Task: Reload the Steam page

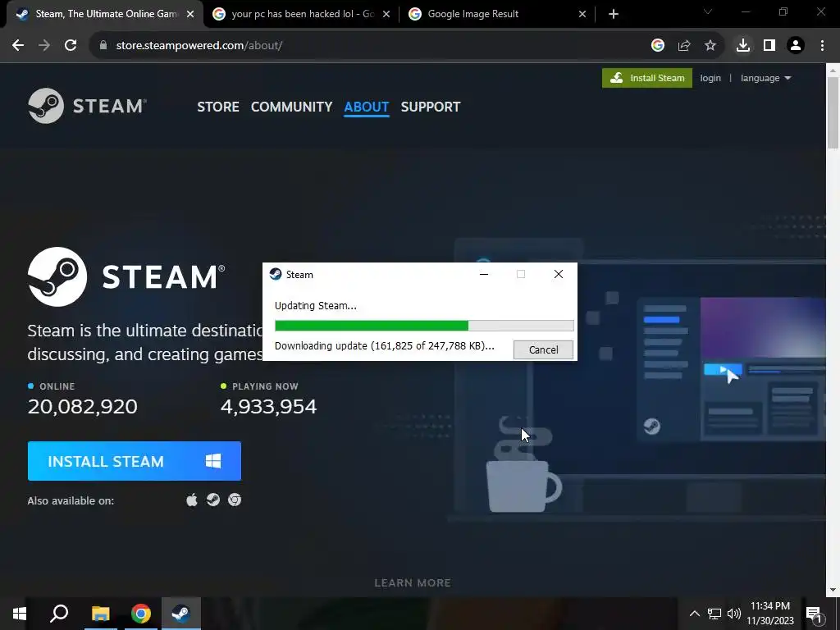Action: point(71,46)
